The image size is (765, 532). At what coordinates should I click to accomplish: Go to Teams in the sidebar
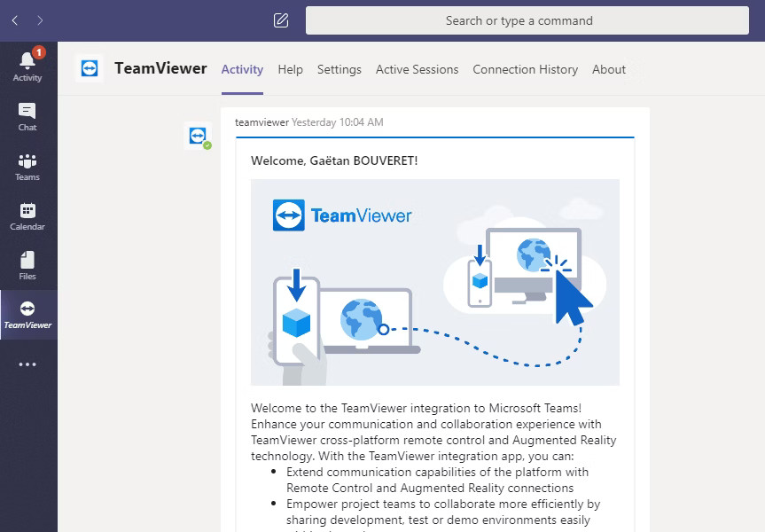click(27, 167)
